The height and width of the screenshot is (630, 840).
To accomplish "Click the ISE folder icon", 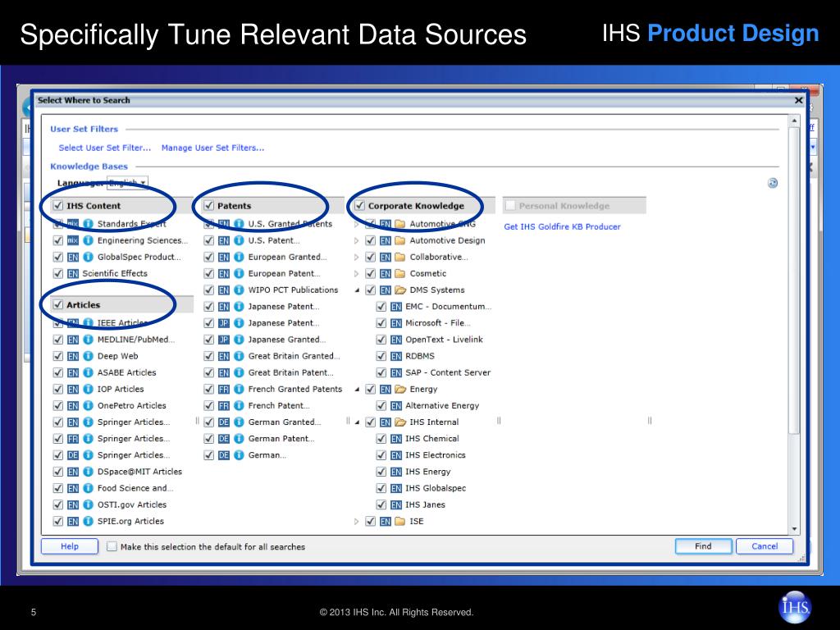I will click(399, 521).
